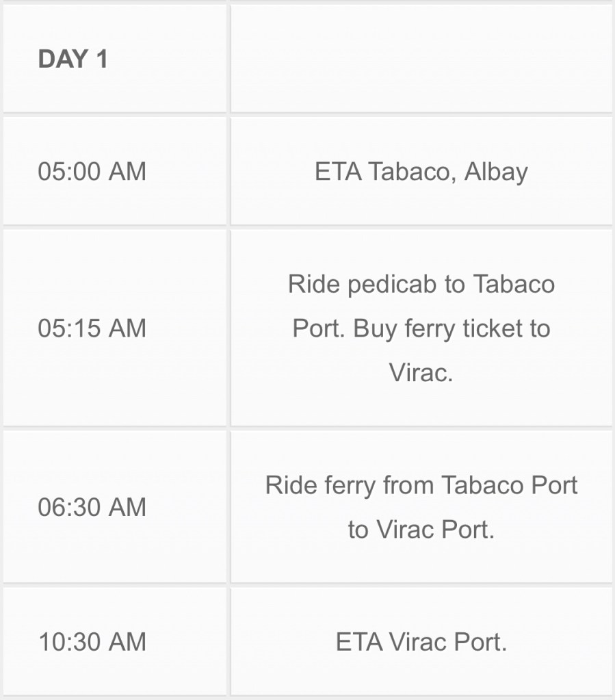Select the 06:30 AM time cell
This screenshot has width=615, height=700.
click(92, 507)
